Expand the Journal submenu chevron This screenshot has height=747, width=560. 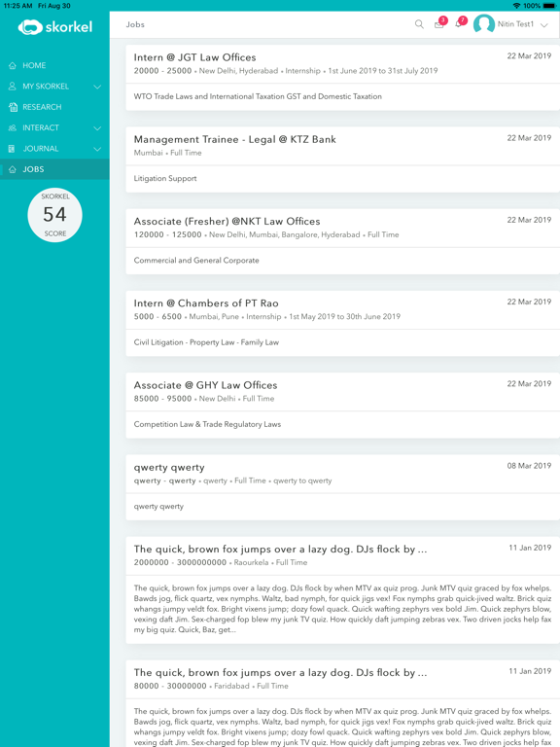pos(97,149)
